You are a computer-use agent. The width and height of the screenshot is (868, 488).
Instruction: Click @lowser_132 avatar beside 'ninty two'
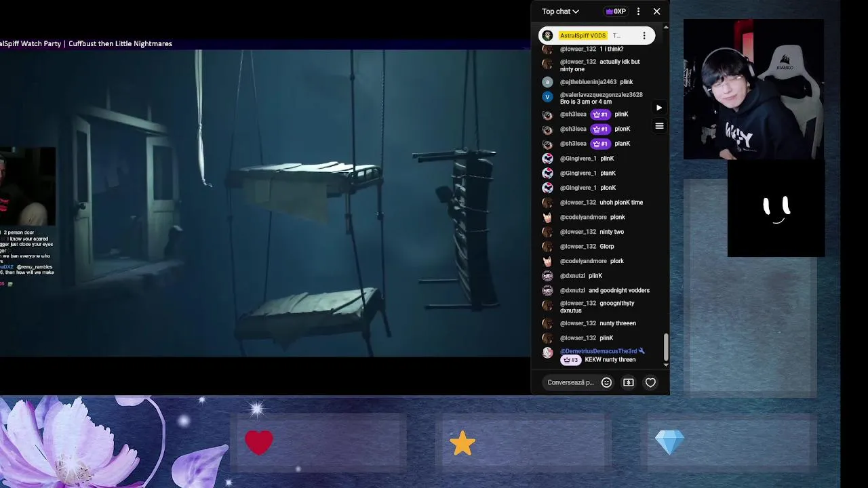click(547, 232)
